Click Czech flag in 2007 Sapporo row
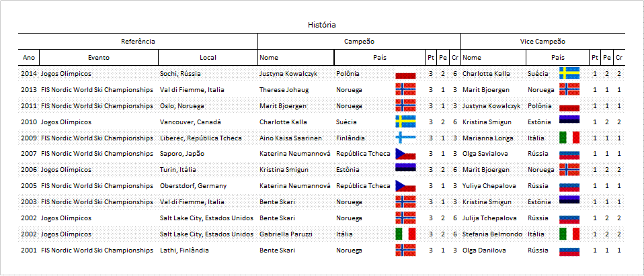The height and width of the screenshot is (276, 644). coord(405,153)
